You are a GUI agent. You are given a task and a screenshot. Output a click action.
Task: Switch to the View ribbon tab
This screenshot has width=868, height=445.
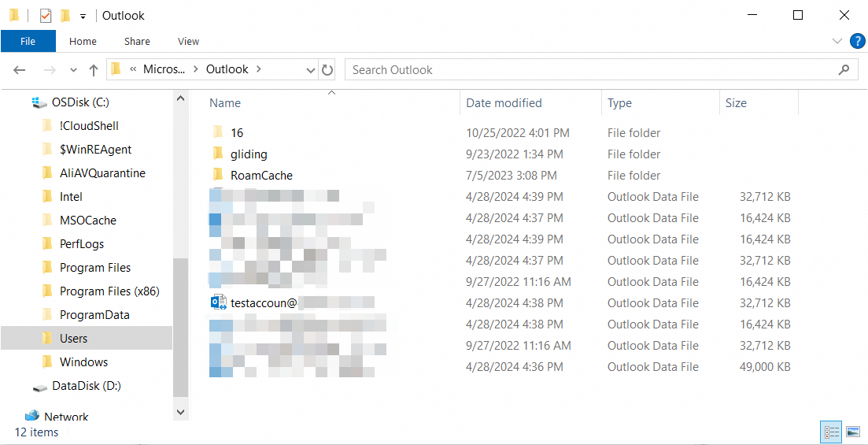click(188, 42)
